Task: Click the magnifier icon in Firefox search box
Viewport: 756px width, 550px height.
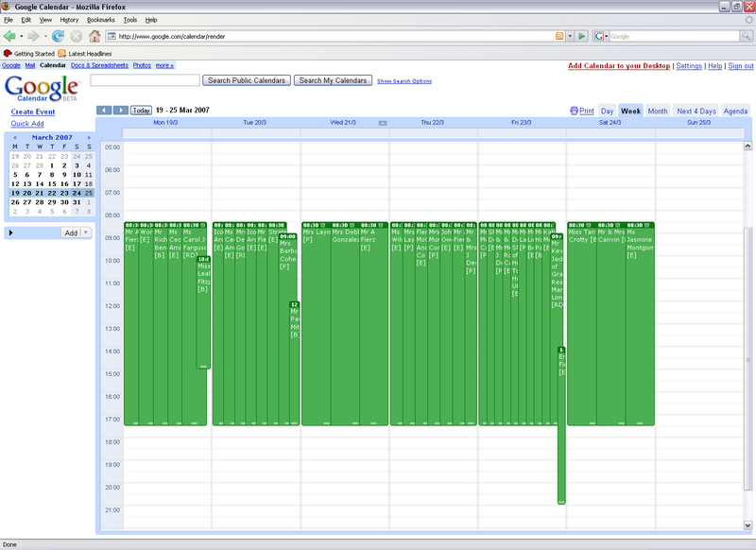Action: tap(747, 36)
